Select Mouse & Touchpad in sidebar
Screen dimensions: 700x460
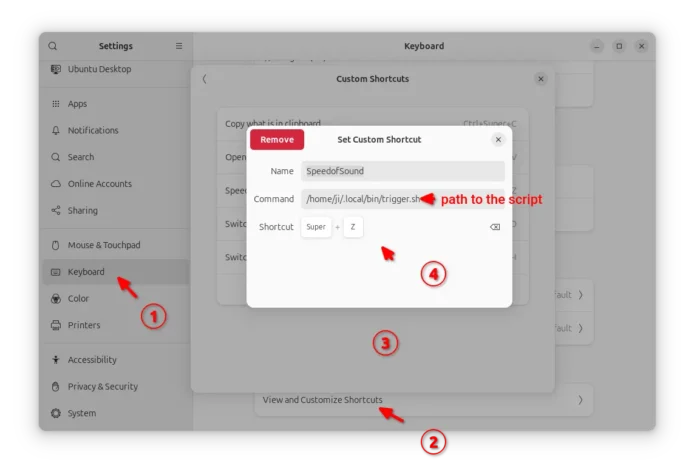(103, 245)
